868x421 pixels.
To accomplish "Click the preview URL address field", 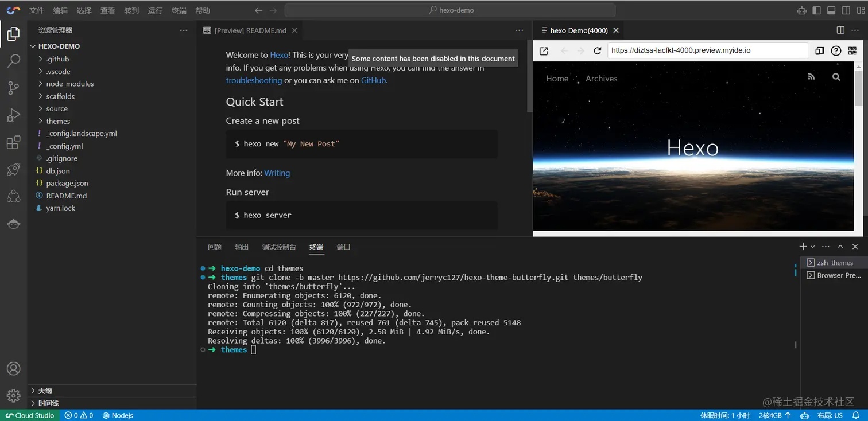I will (x=708, y=50).
